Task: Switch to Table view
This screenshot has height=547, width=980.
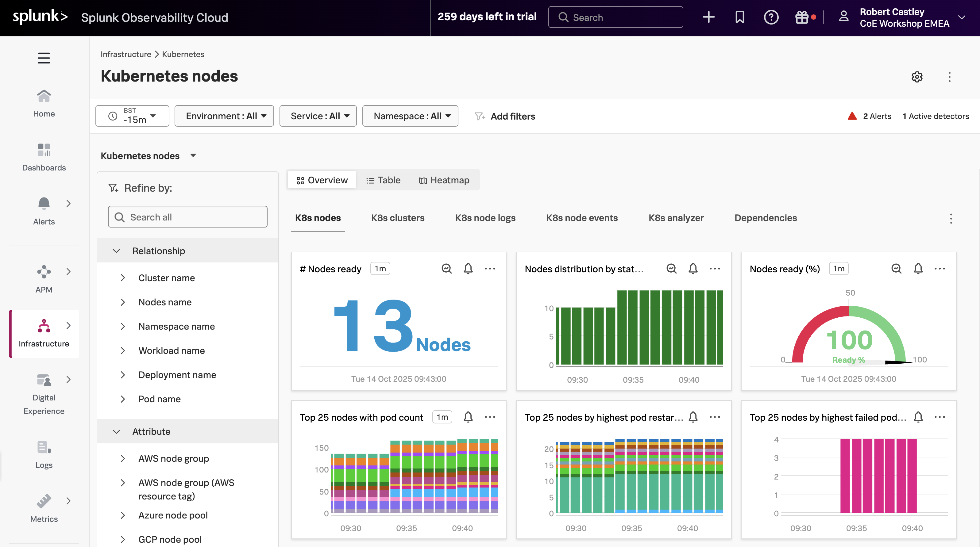Action: (383, 180)
